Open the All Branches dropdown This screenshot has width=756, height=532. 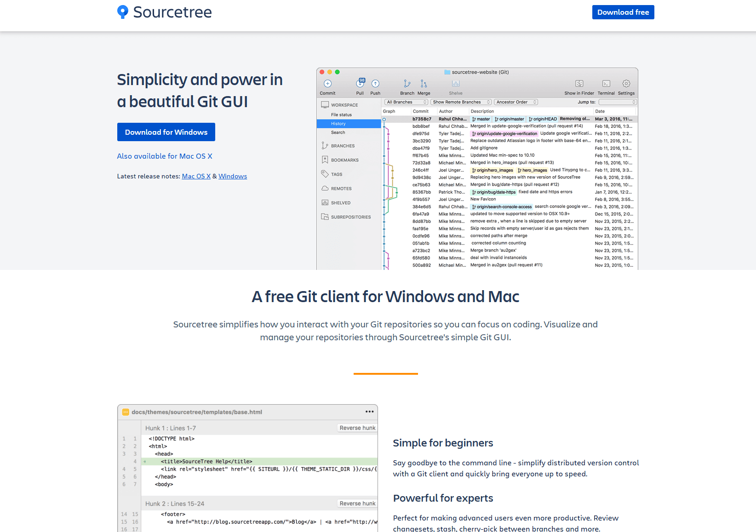407,102
